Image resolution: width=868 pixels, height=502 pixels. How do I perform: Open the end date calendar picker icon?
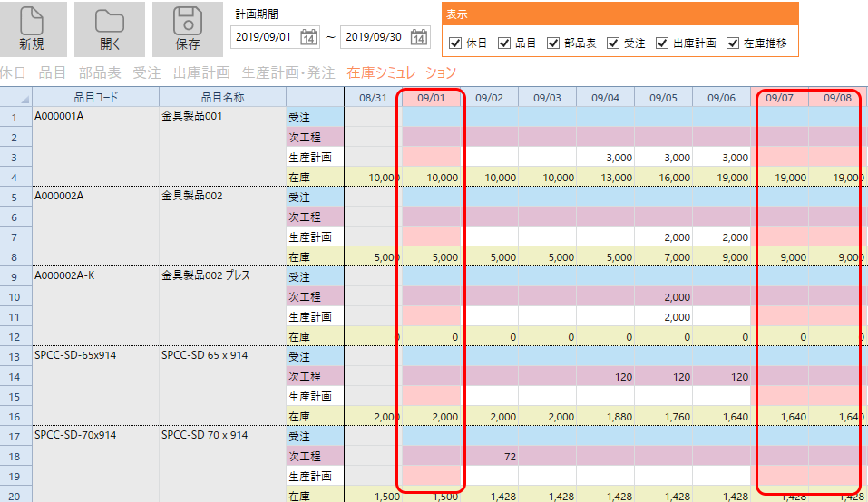419,37
